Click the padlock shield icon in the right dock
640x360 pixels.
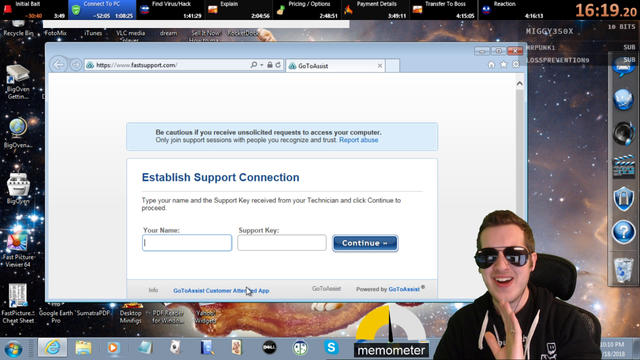623,199
